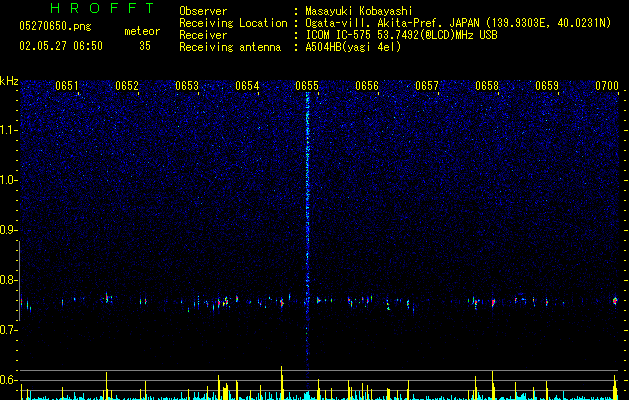
Task: Click the timestamp 02.05.27 06:50
Action: coord(61,46)
